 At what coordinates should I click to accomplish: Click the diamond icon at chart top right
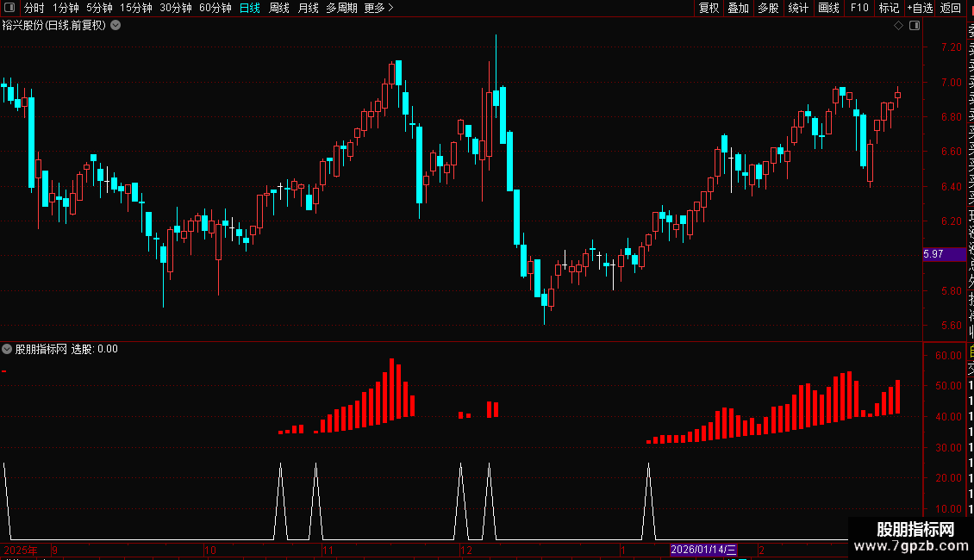[x=898, y=26]
